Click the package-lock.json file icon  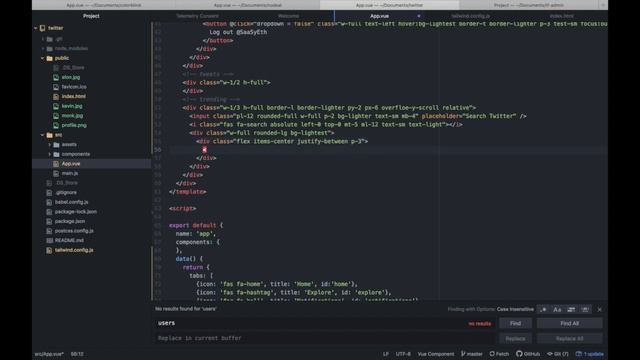click(49, 212)
